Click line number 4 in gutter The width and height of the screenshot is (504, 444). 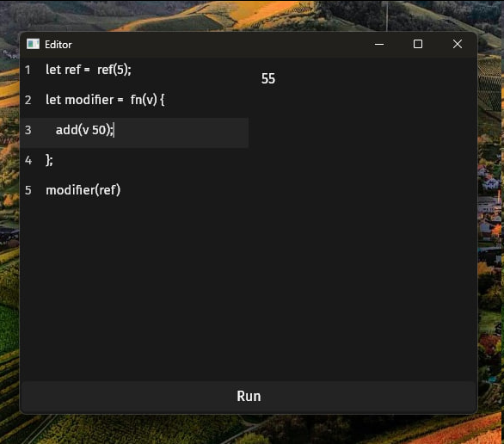tap(28, 160)
